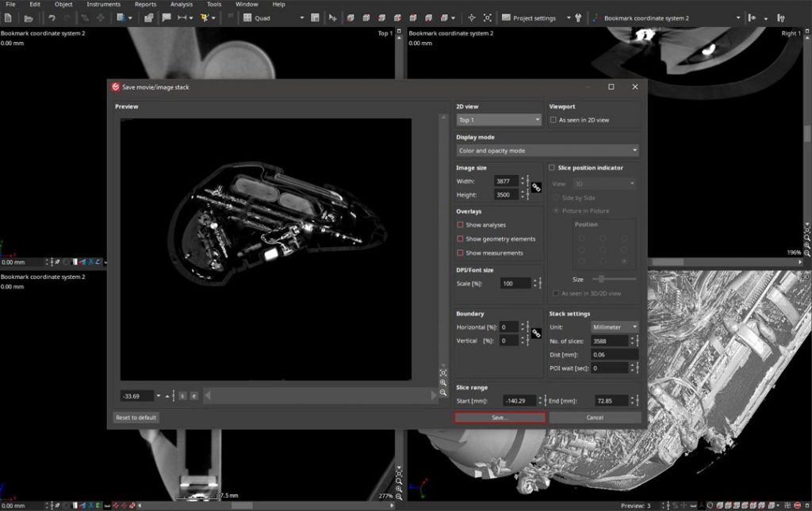The image size is (812, 511).
Task: Toggle the As seen in 2D view checkbox
Action: click(x=553, y=120)
